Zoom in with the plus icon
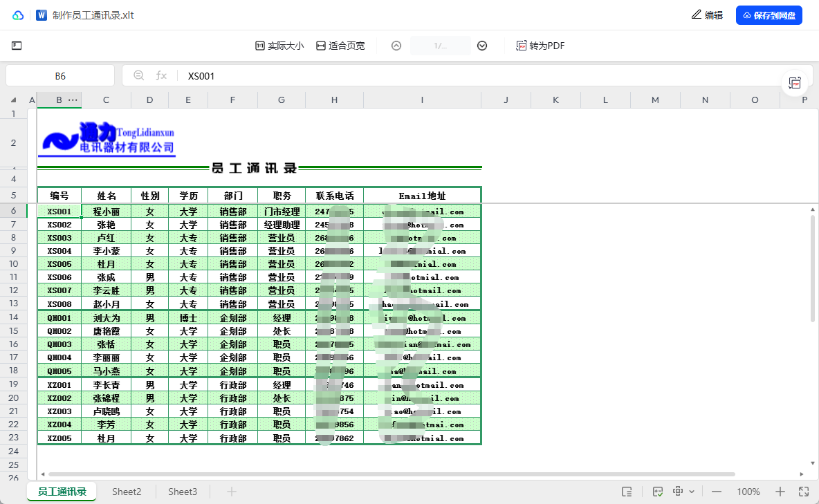This screenshot has width=819, height=504. point(780,492)
